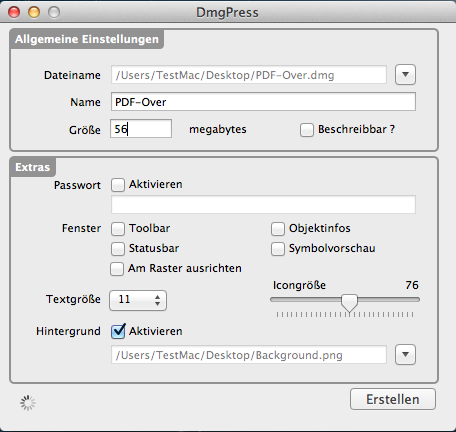This screenshot has width=456, height=432.
Task: Expand the Textgröße popup menu
Action: (138, 300)
